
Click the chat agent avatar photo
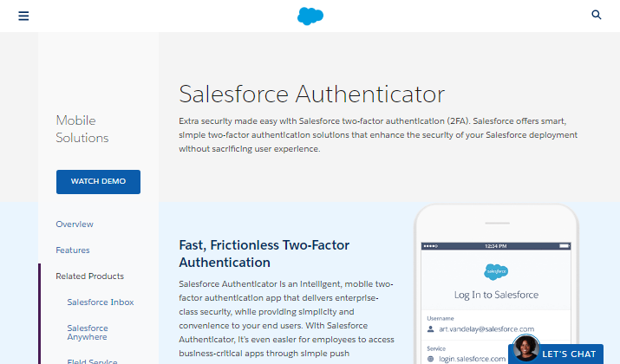525,348
